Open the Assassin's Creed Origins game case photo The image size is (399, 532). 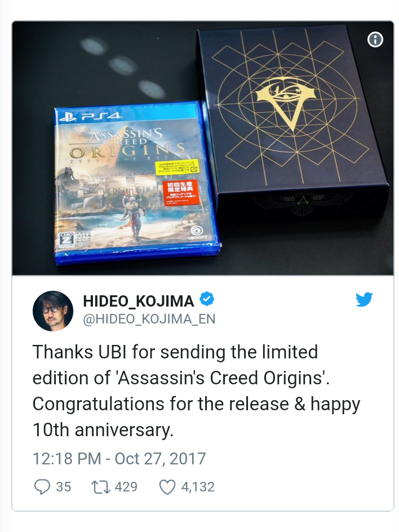pyautogui.click(x=136, y=183)
